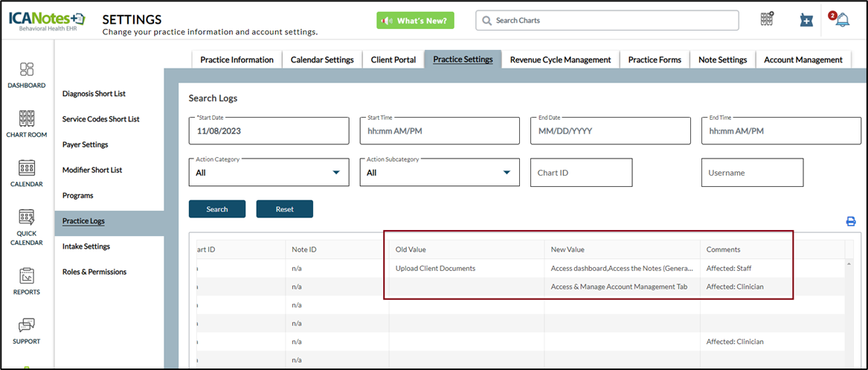Image resolution: width=868 pixels, height=370 pixels.
Task: Open the Calendar sidebar icon
Action: [27, 168]
